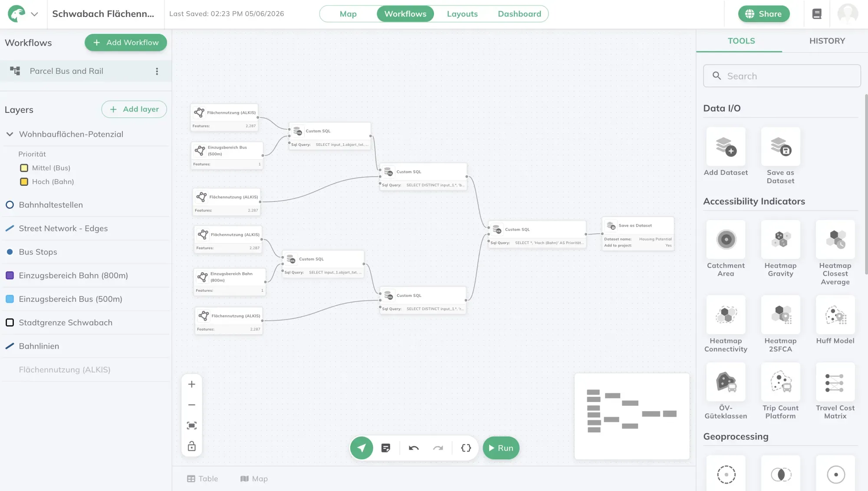
Task: Click the Add Workflow button
Action: 125,43
